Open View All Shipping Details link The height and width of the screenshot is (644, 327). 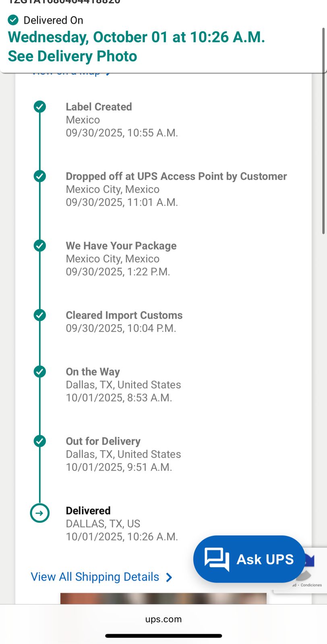(95, 577)
